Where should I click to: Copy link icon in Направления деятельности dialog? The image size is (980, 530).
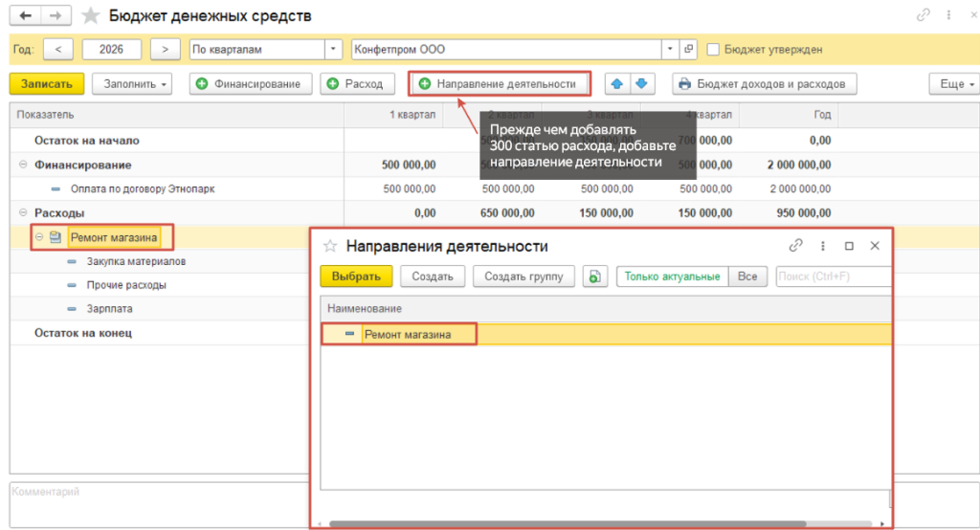click(795, 246)
